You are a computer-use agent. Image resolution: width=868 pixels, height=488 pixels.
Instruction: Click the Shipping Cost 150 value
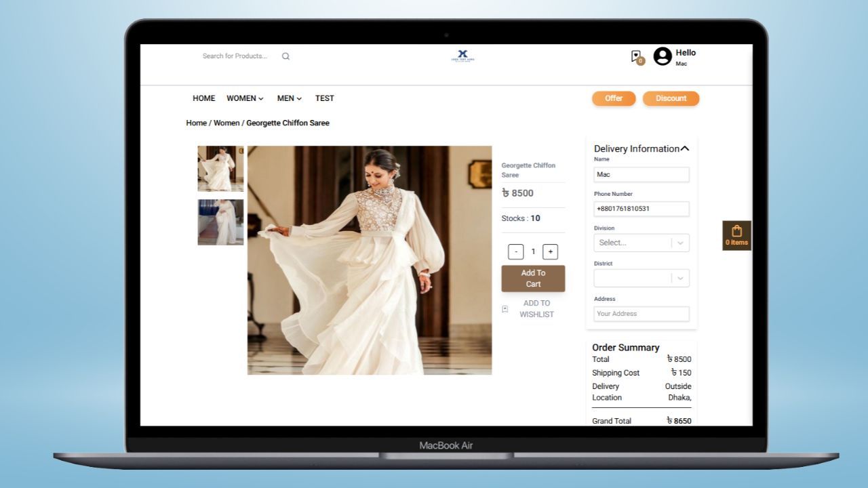point(681,373)
